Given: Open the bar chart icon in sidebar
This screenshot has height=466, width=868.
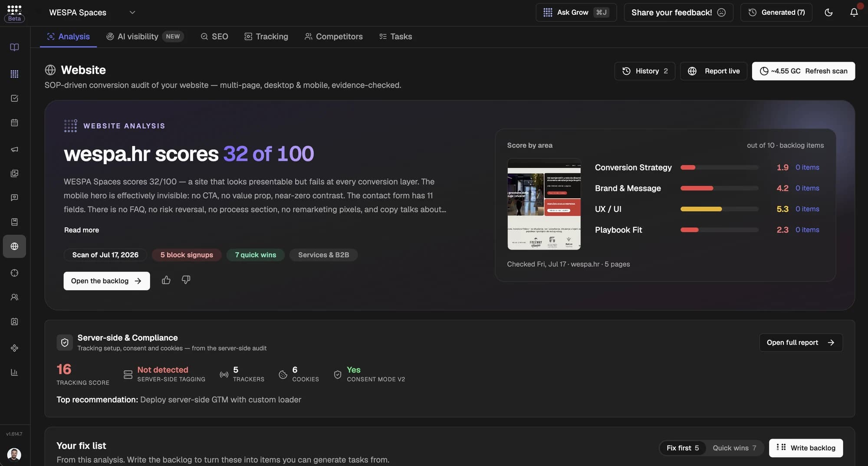Looking at the screenshot, I should 14,372.
